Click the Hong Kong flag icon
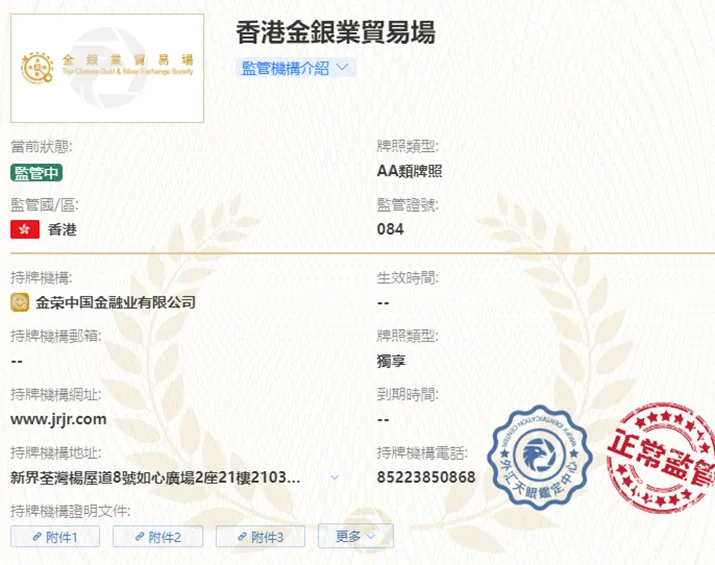This screenshot has height=565, width=715. click(x=25, y=229)
